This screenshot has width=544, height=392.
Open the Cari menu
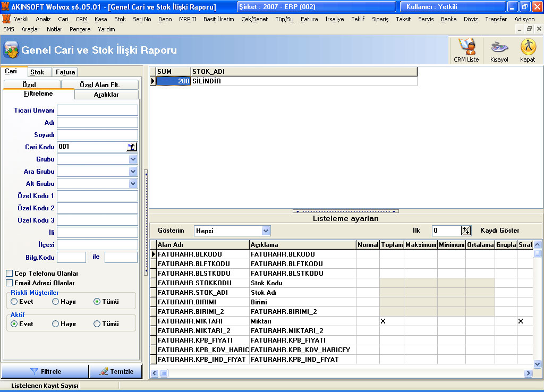[x=63, y=19]
